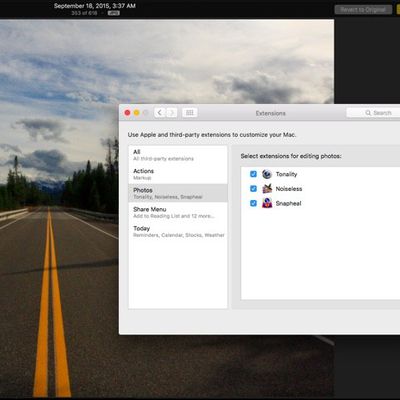Click 'Add to Reading List and 12 more' subtitle

tap(174, 216)
